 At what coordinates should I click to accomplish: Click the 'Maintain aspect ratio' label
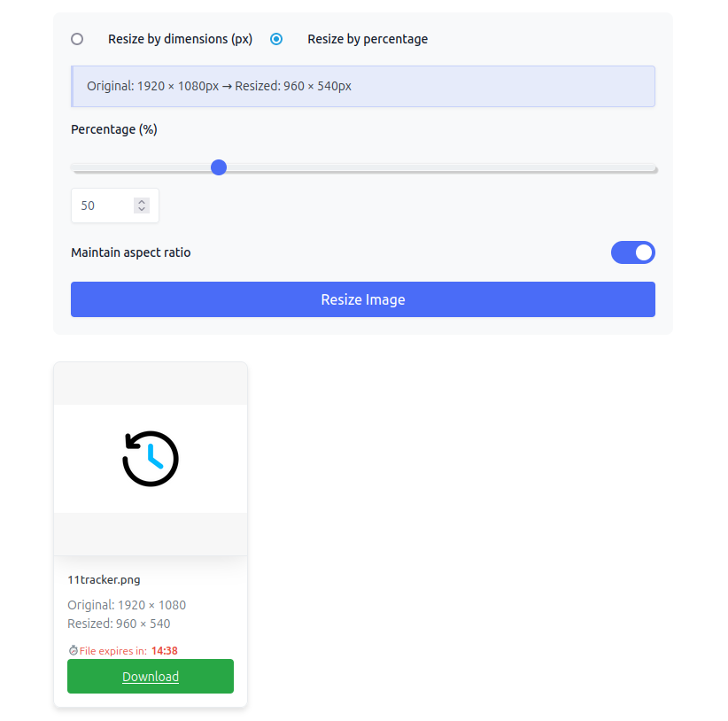click(x=131, y=252)
